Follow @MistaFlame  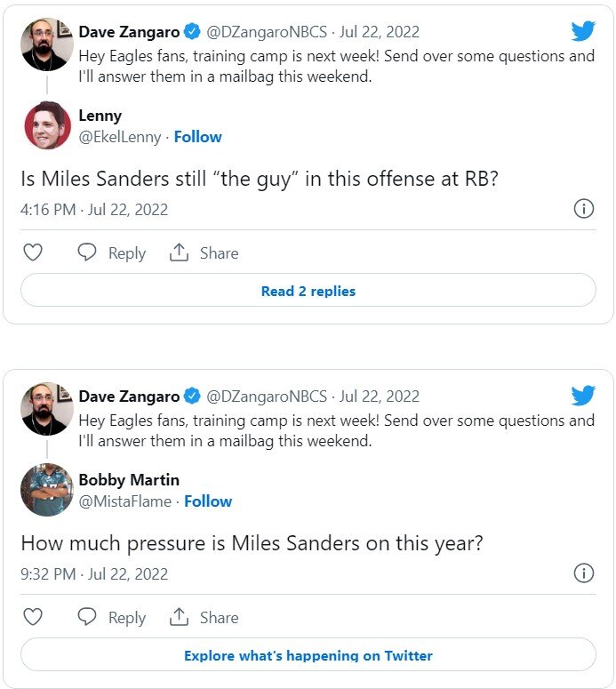(x=208, y=501)
